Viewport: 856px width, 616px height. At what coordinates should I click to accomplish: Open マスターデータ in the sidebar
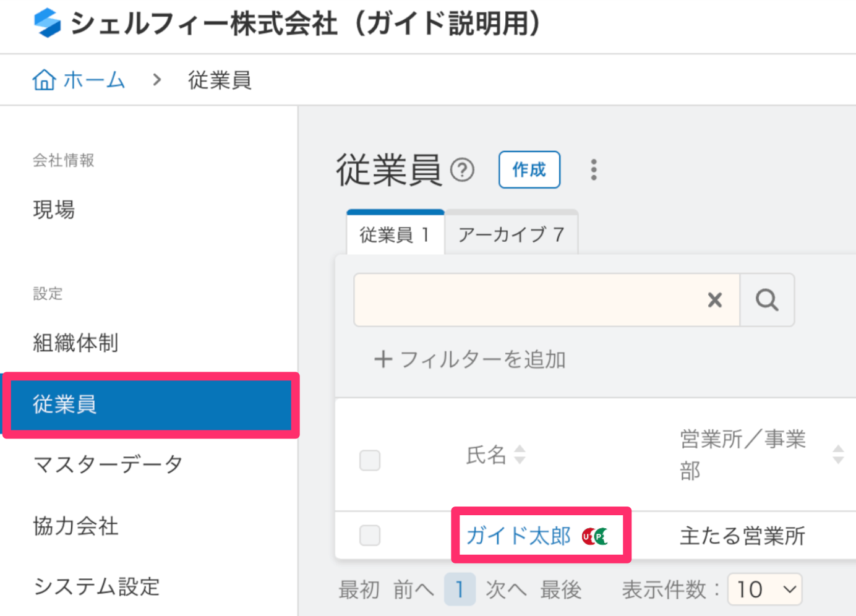108,464
